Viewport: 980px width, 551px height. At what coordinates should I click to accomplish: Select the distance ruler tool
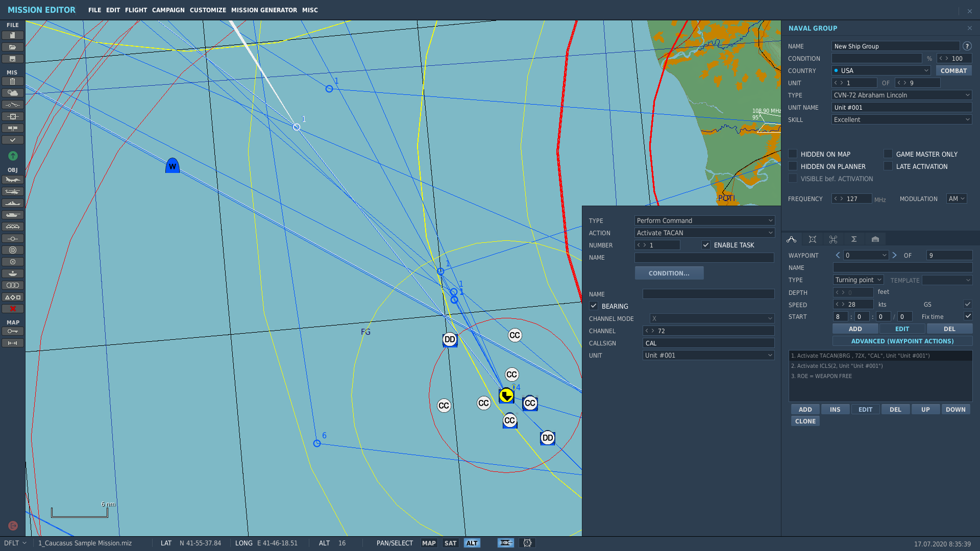pyautogui.click(x=13, y=343)
